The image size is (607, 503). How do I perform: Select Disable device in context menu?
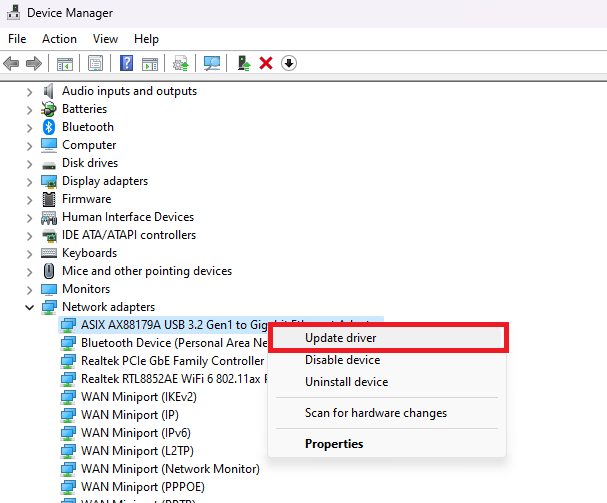click(x=342, y=360)
